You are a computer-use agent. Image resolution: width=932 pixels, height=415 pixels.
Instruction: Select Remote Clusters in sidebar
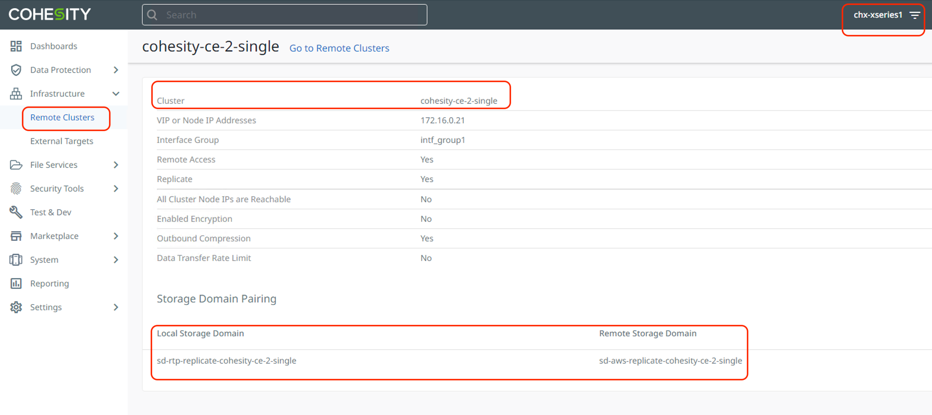[x=62, y=117]
